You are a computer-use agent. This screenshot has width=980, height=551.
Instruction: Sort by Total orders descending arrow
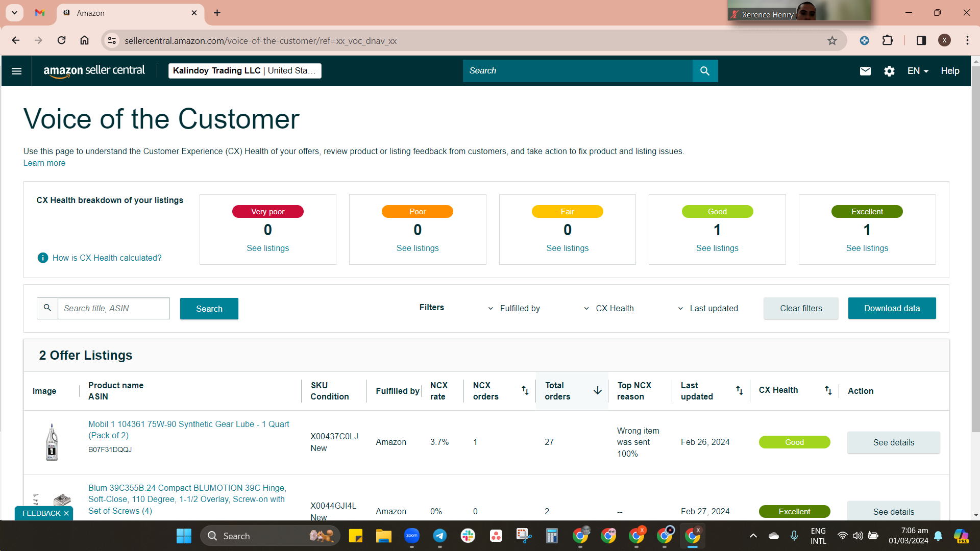[597, 390]
